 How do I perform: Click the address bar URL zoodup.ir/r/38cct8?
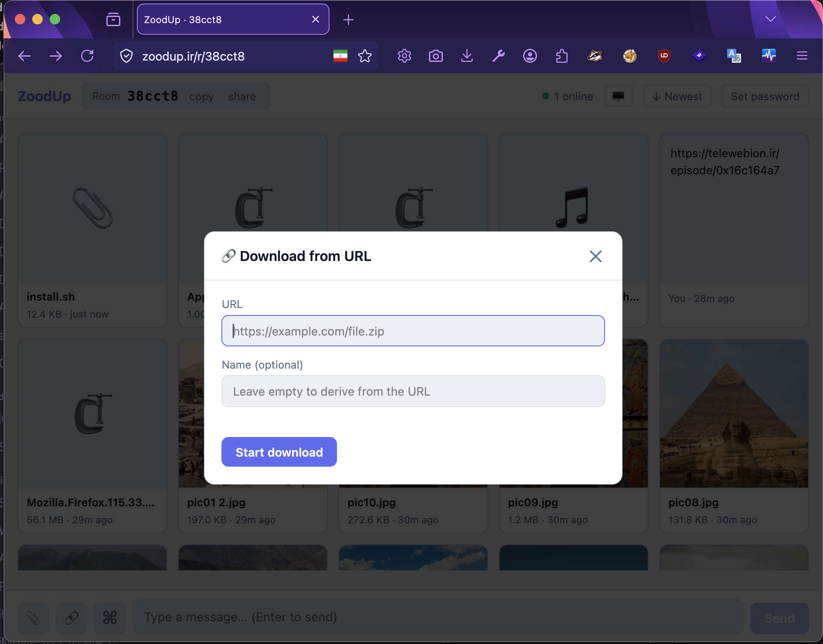pos(193,56)
